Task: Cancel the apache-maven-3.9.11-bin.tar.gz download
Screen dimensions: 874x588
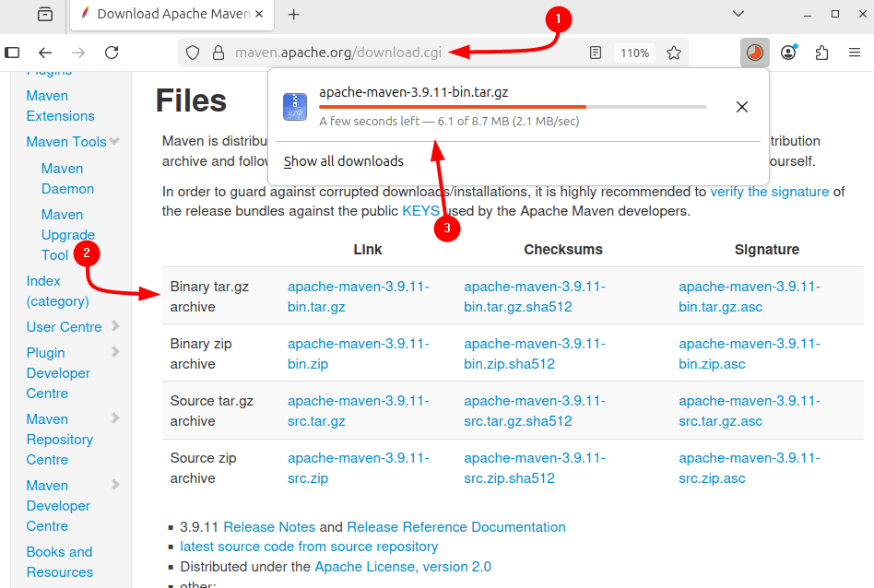Action: click(x=741, y=107)
